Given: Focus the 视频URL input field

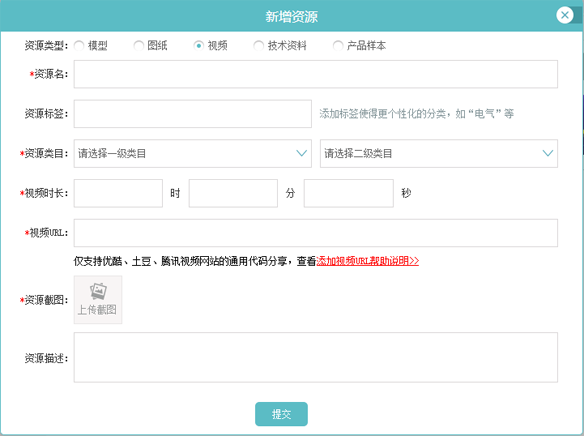Looking at the screenshot, I should click(315, 233).
